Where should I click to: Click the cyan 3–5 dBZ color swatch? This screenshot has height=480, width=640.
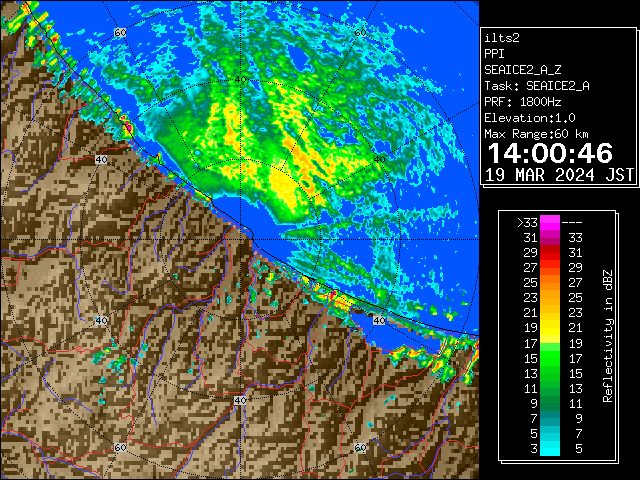[550, 448]
